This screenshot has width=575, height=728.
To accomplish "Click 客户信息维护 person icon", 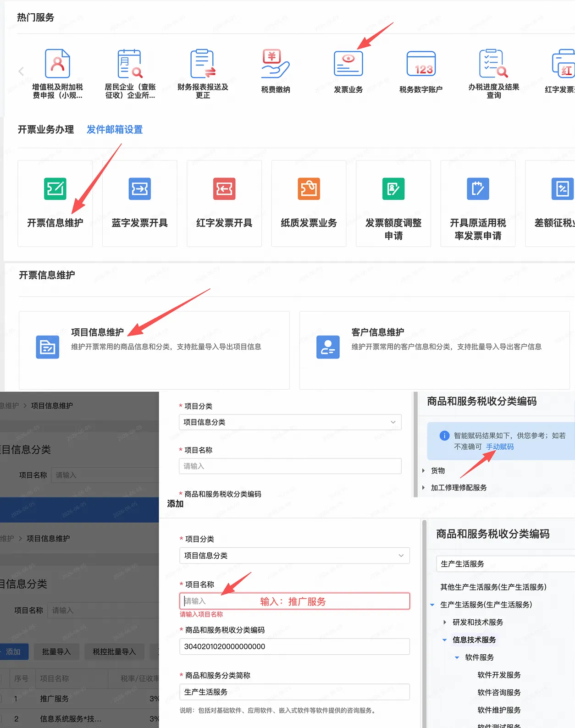I will (328, 347).
